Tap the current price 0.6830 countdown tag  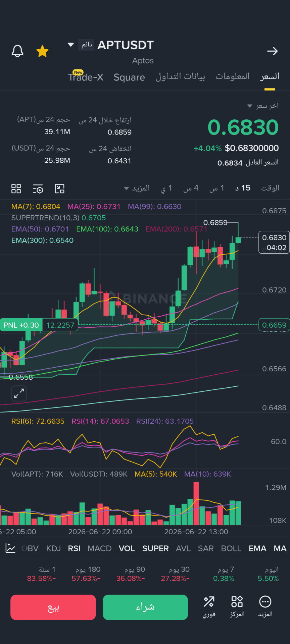(x=274, y=243)
